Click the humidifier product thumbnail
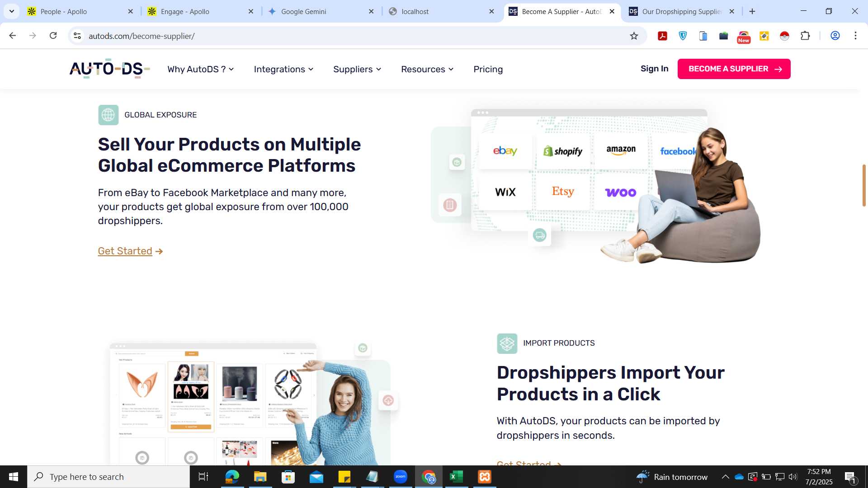This screenshot has height=488, width=868. click(240, 384)
